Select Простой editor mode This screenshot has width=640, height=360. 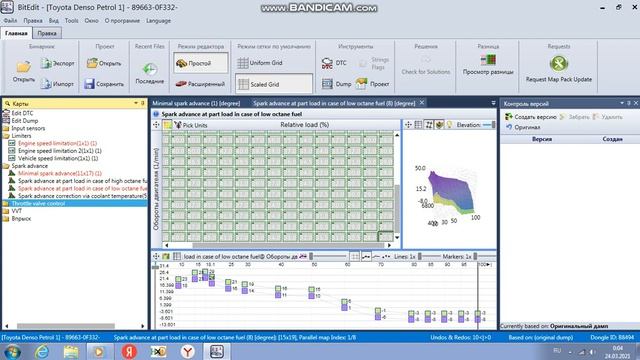(200, 63)
